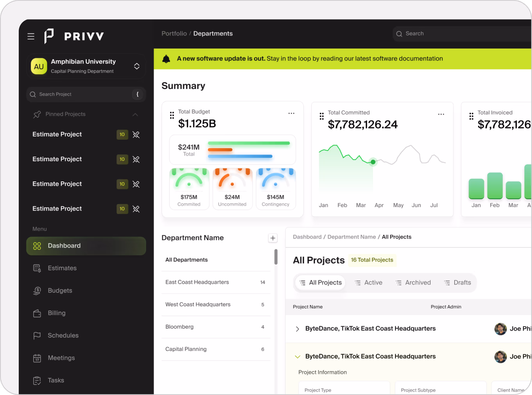
Task: Click the $175M Commited gauge
Action: pos(189,189)
